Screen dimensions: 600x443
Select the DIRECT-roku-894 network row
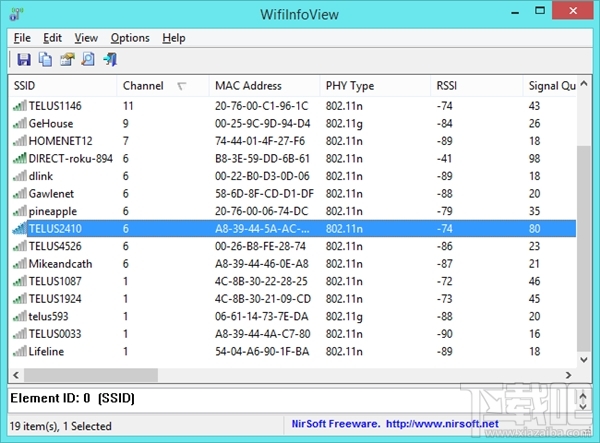[x=292, y=158]
